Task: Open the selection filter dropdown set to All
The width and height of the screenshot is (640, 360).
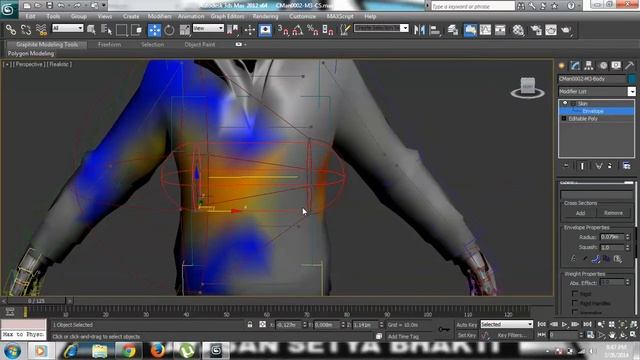Action: click(x=68, y=28)
